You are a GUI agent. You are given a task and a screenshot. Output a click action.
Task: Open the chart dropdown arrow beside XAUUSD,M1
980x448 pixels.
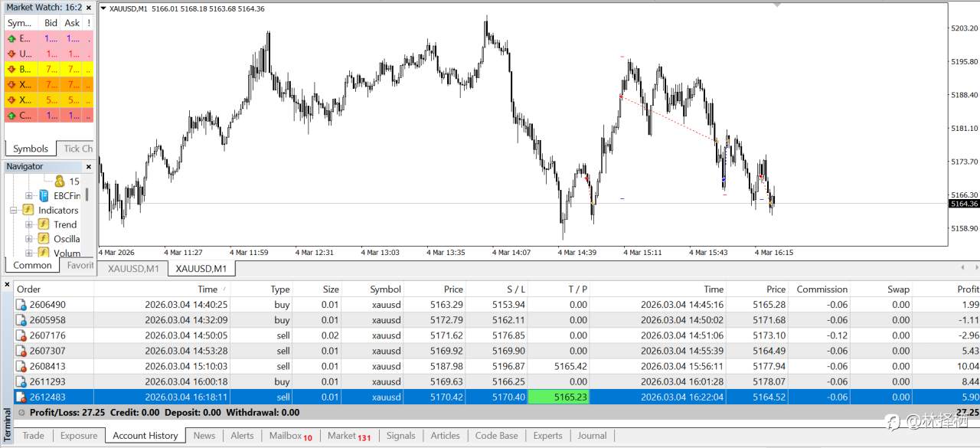click(x=103, y=8)
